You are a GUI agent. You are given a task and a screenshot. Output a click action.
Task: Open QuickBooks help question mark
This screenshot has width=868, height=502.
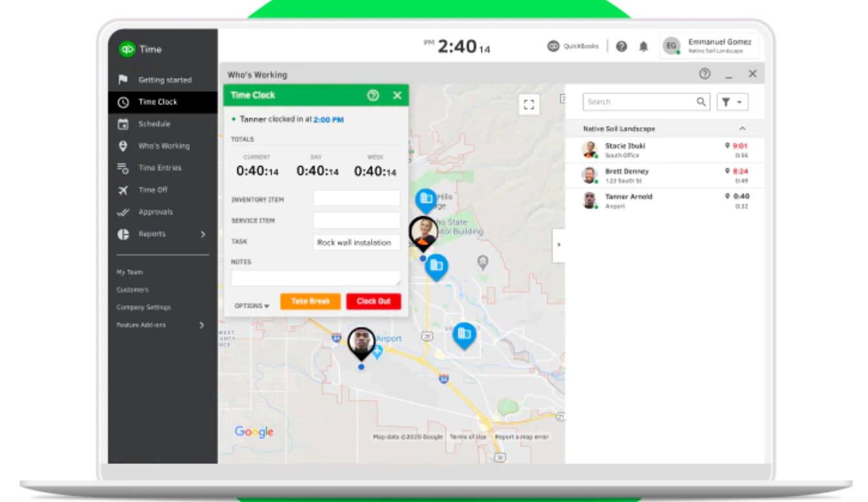tap(621, 46)
